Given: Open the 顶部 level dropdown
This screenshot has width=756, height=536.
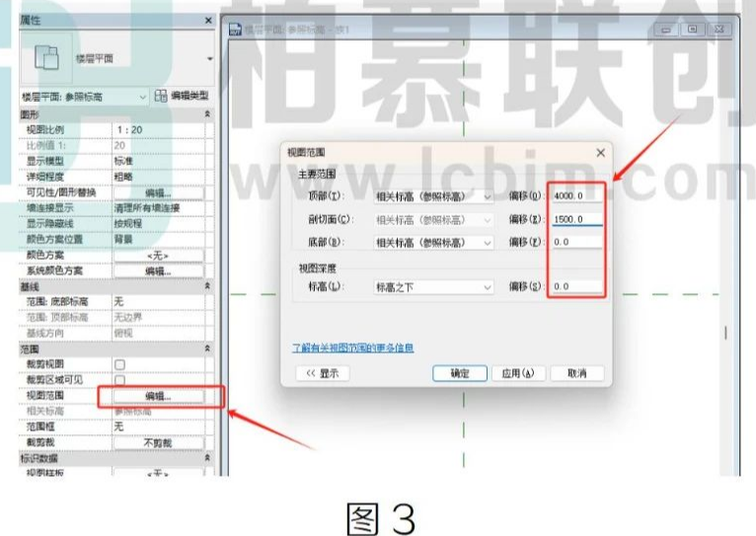Looking at the screenshot, I should tap(433, 196).
